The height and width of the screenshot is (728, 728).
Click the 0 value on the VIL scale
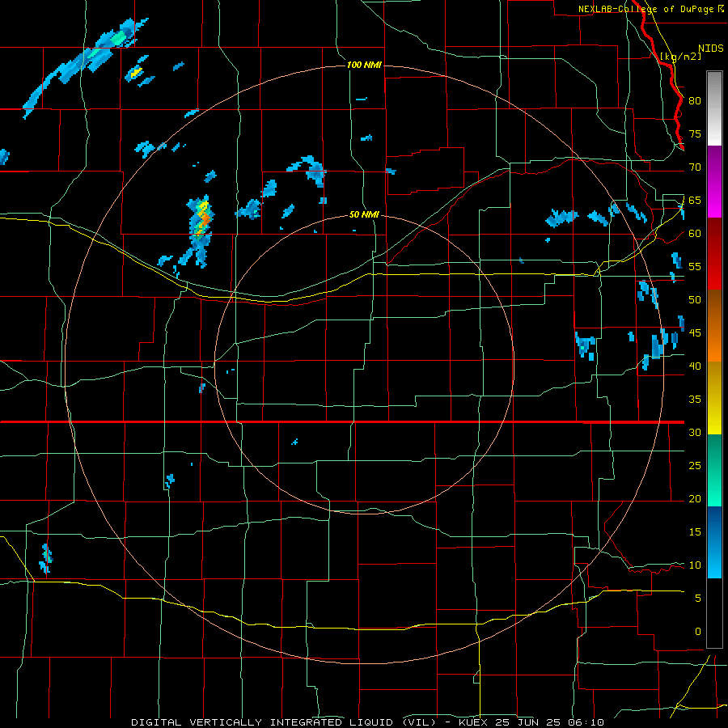pos(698,632)
